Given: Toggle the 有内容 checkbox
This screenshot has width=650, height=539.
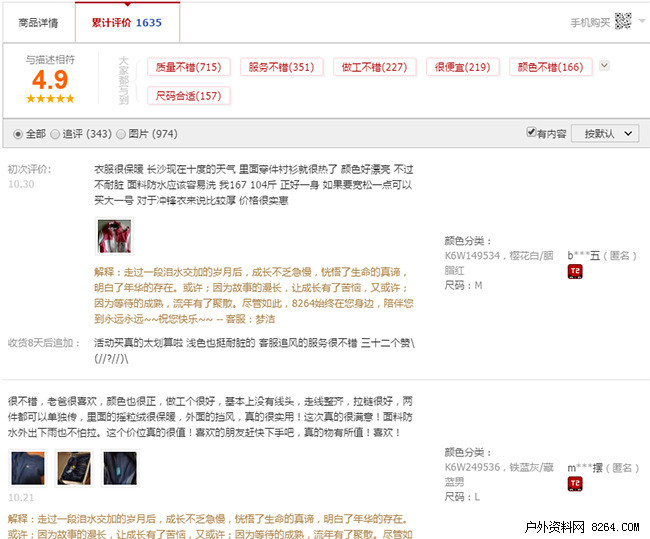Looking at the screenshot, I should pos(531,133).
